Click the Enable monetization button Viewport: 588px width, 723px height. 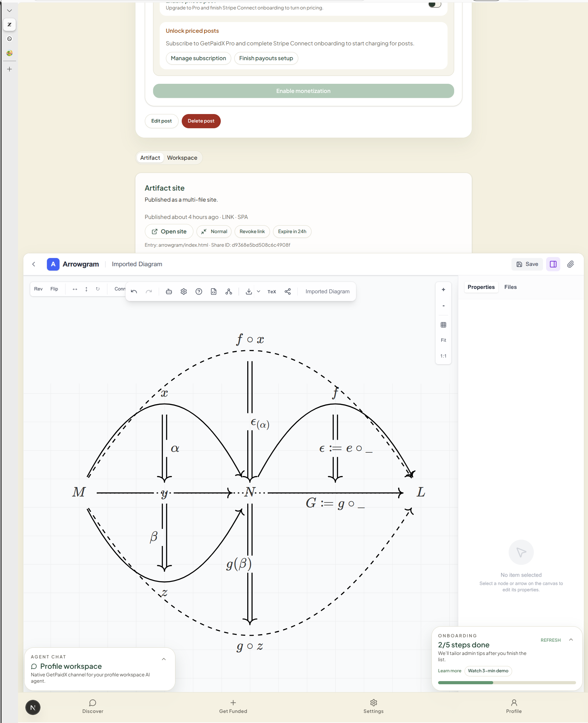[x=303, y=91]
